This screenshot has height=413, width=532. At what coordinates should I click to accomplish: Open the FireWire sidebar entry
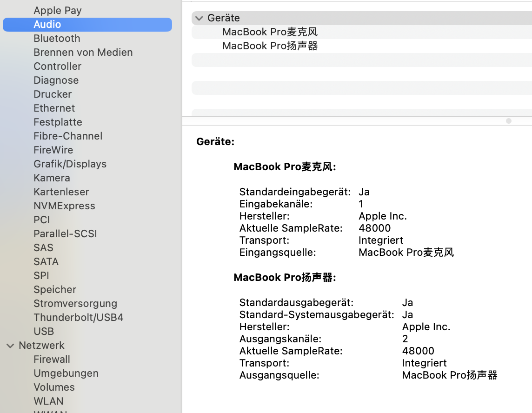tap(53, 150)
